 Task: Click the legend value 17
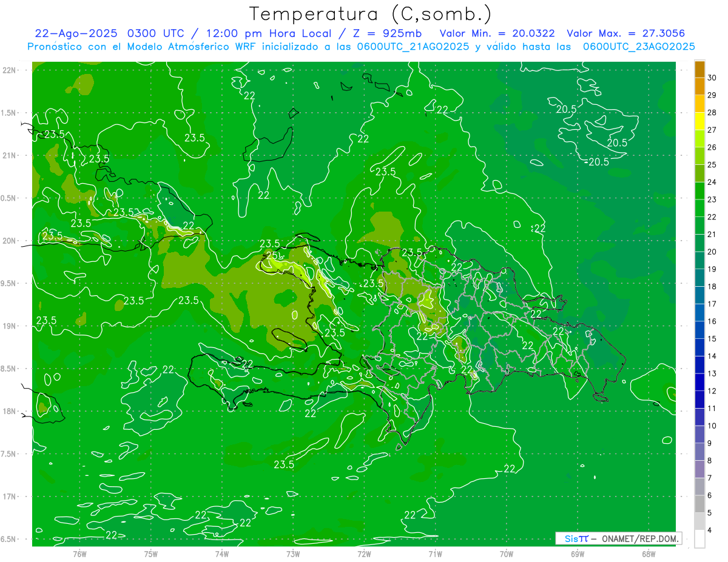pos(712,304)
